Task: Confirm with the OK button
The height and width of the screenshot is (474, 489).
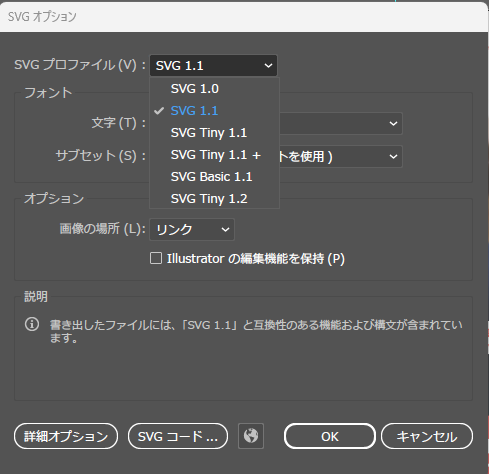Action: pos(330,436)
